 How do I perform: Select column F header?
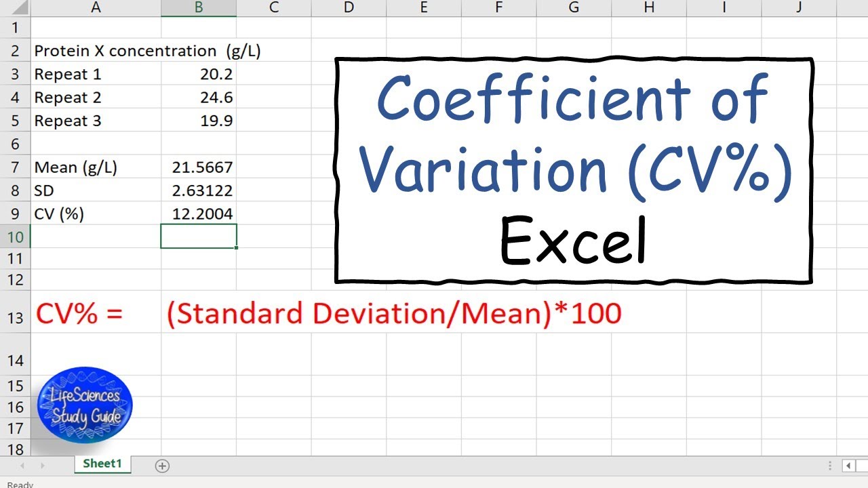tap(499, 8)
